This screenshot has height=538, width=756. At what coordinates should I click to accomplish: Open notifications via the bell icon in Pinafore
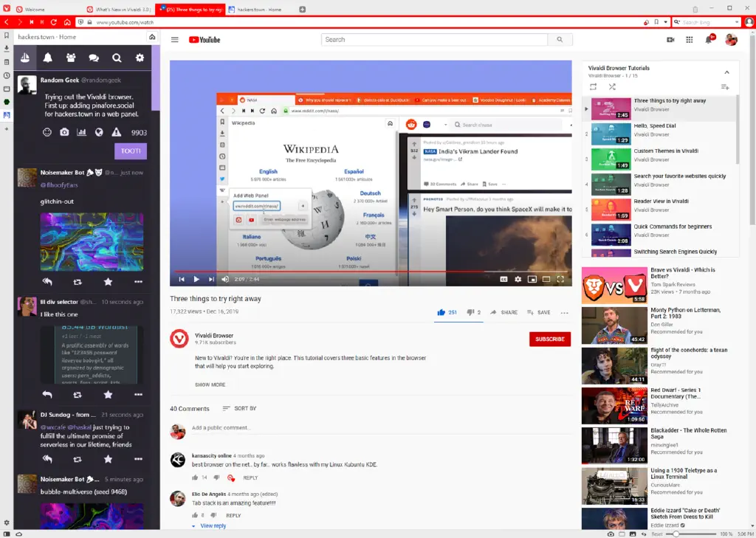click(x=47, y=58)
